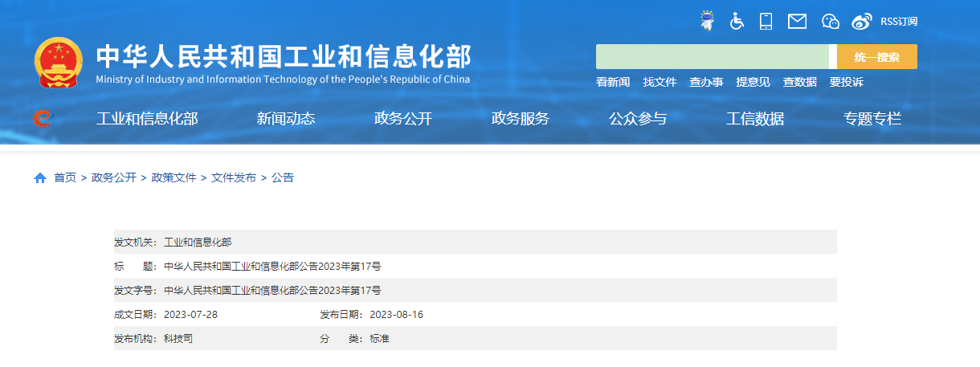Image resolution: width=980 pixels, height=367 pixels.
Task: Focus the green search input field
Action: coord(712,57)
